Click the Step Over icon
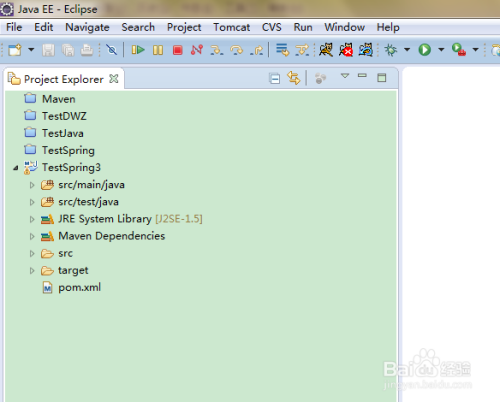Screen dimensions: 500x402 pyautogui.click(x=236, y=50)
